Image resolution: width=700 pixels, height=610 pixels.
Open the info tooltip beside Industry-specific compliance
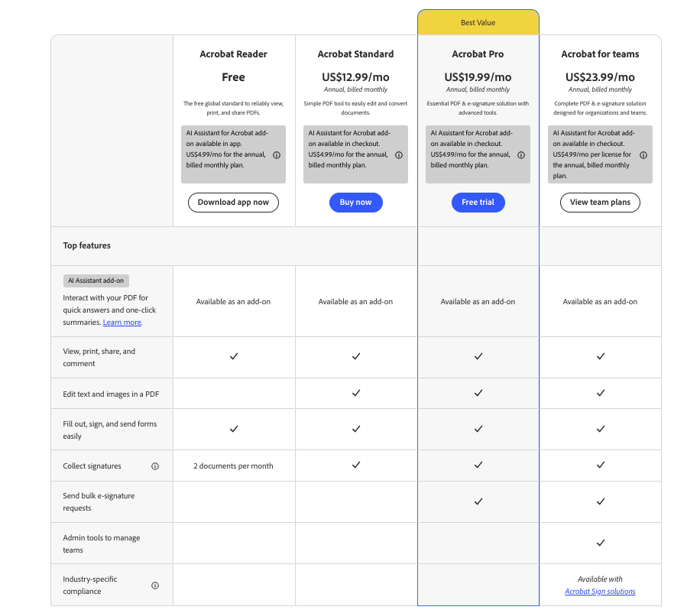point(154,585)
